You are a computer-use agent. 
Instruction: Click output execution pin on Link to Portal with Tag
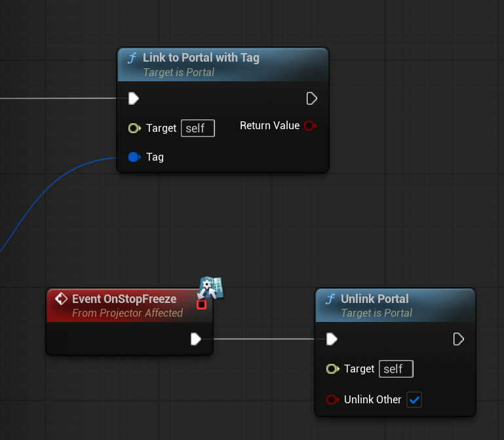click(312, 98)
